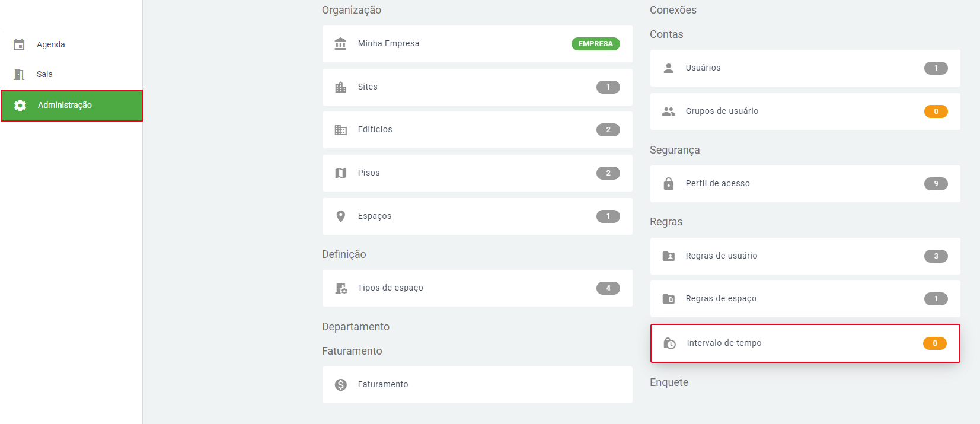Screen dimensions: 980x424
Task: Click the green EMPRESA badge
Action: click(595, 44)
